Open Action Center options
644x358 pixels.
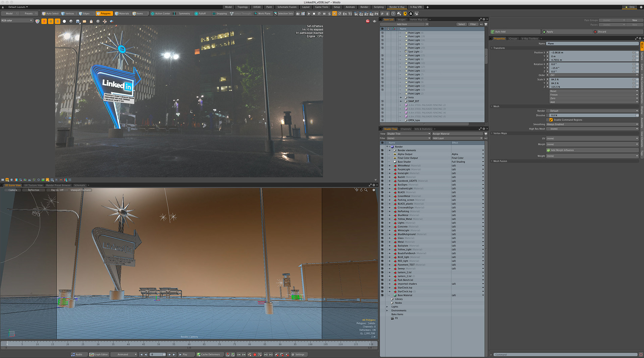161,13
